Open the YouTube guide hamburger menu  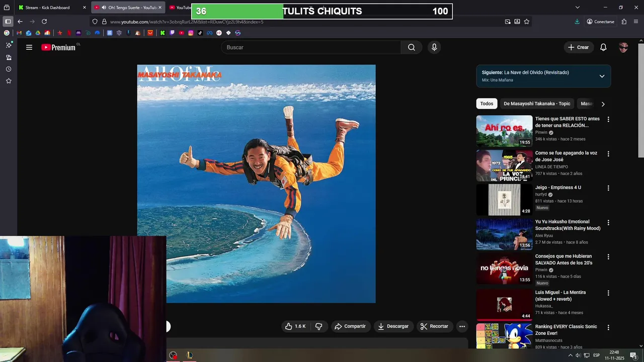click(x=29, y=47)
